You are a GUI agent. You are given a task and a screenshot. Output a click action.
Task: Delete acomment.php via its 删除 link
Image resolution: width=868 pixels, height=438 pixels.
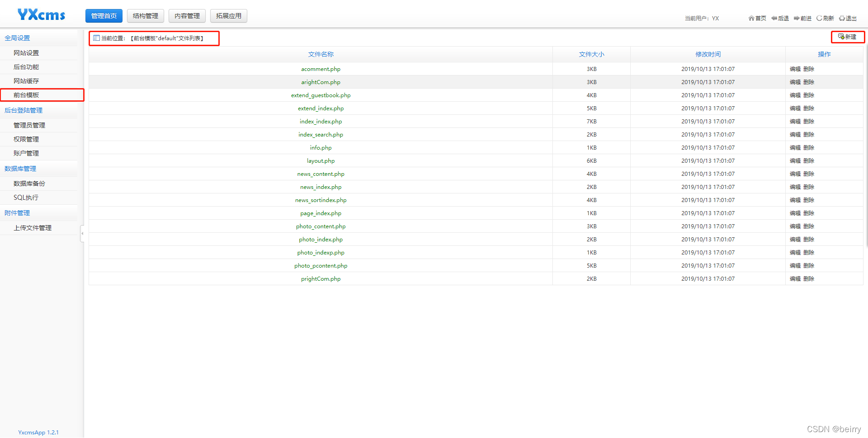tap(809, 69)
